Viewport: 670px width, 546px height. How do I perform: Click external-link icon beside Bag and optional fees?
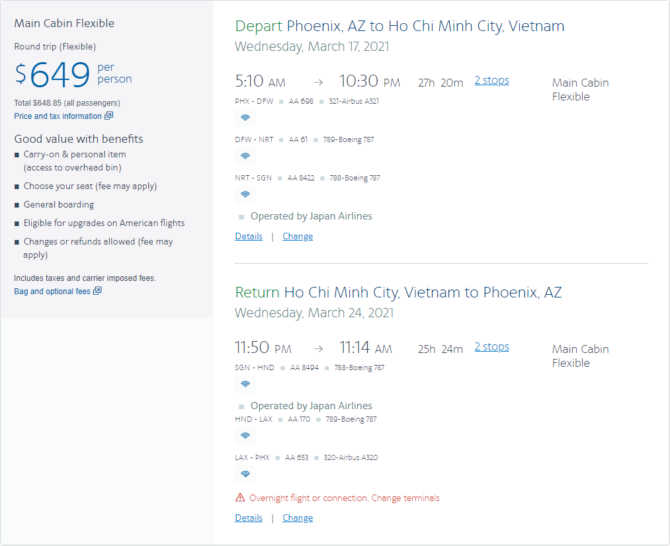[97, 291]
